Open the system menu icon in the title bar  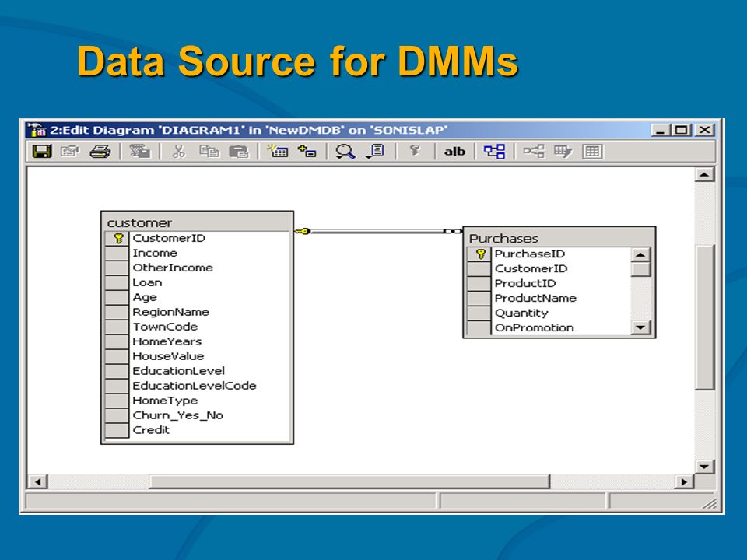37,130
